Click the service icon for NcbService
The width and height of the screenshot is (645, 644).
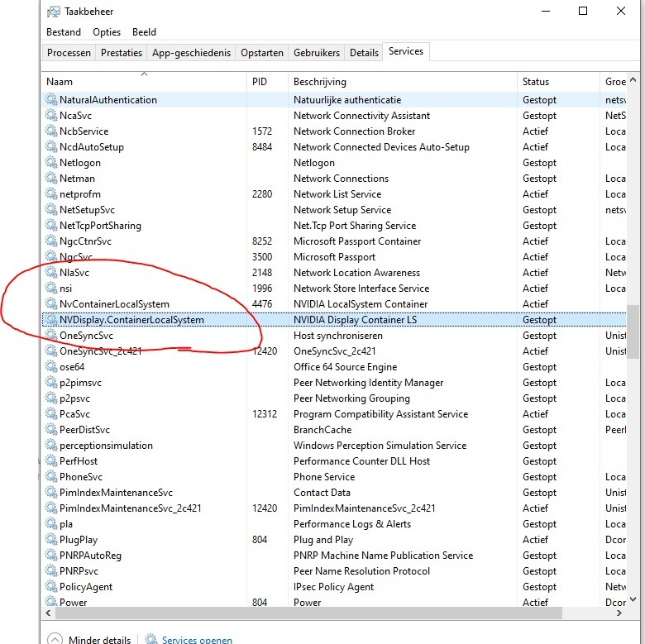click(x=51, y=131)
